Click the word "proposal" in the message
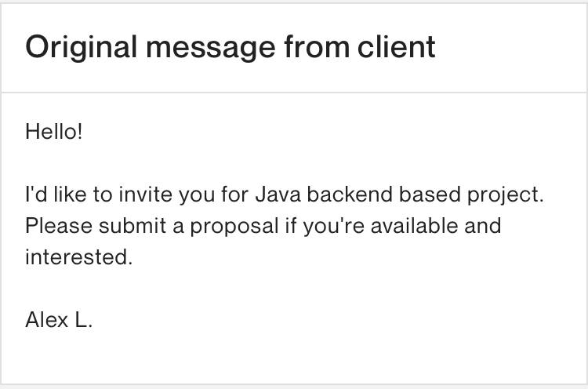The height and width of the screenshot is (389, 588). click(x=234, y=227)
